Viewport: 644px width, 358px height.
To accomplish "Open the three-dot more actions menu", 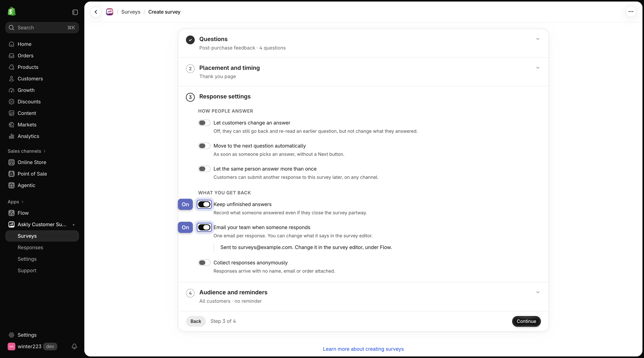I will [631, 12].
